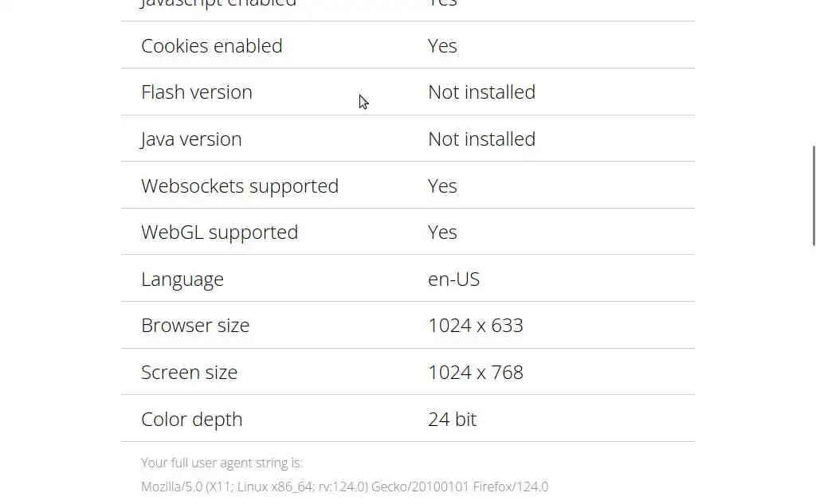816x504 pixels.
Task: Click the "1024 x 768" screen size value
Action: click(x=475, y=373)
